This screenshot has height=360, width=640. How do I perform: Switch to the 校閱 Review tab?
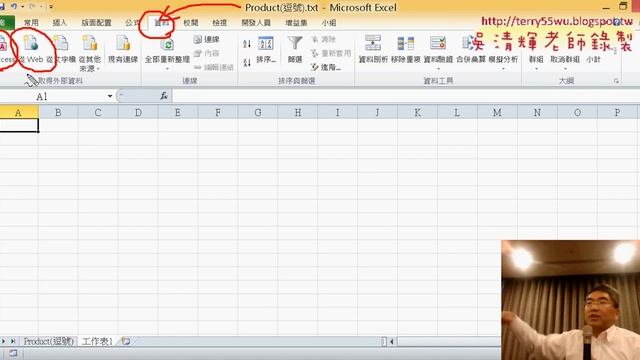click(x=191, y=23)
